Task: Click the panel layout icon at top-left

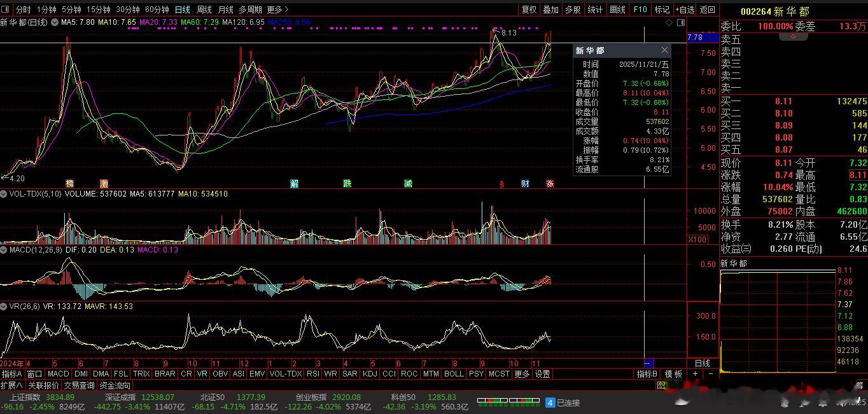Action: coord(6,10)
